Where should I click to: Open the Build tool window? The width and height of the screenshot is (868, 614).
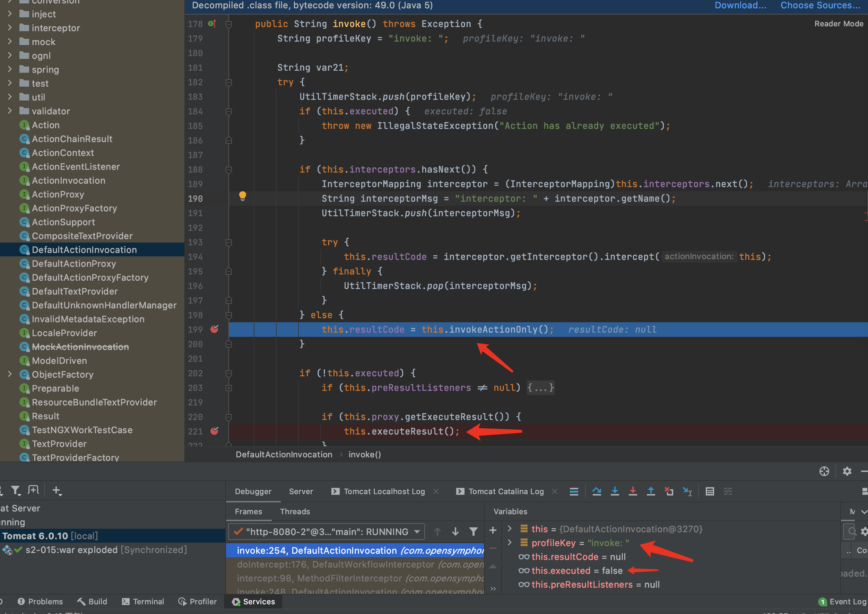(x=92, y=601)
